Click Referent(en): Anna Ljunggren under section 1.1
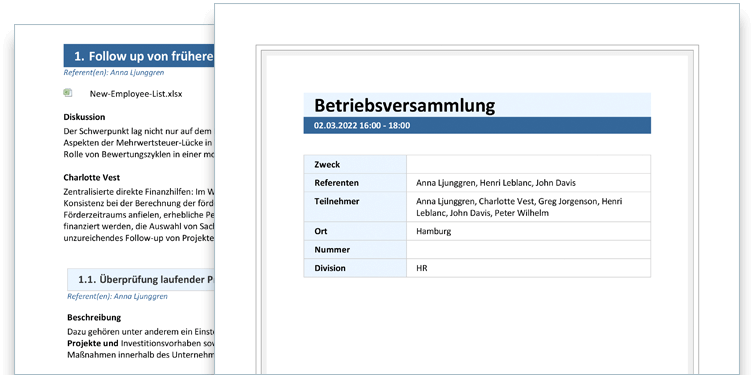755x375 pixels. [117, 297]
